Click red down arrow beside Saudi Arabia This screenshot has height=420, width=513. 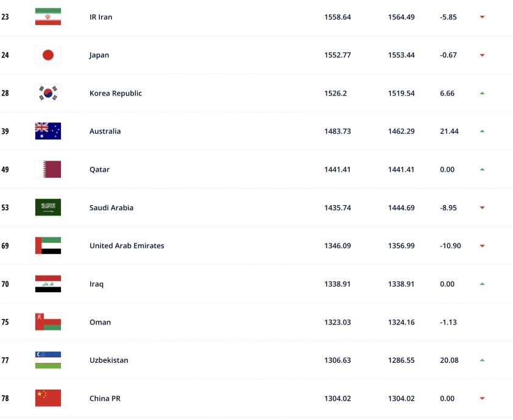(482, 208)
